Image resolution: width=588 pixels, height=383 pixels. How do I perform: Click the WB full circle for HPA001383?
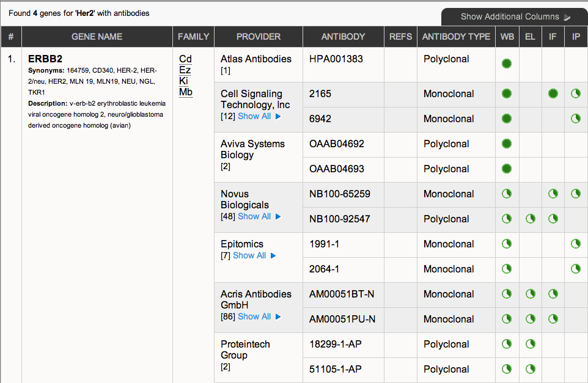pos(506,64)
